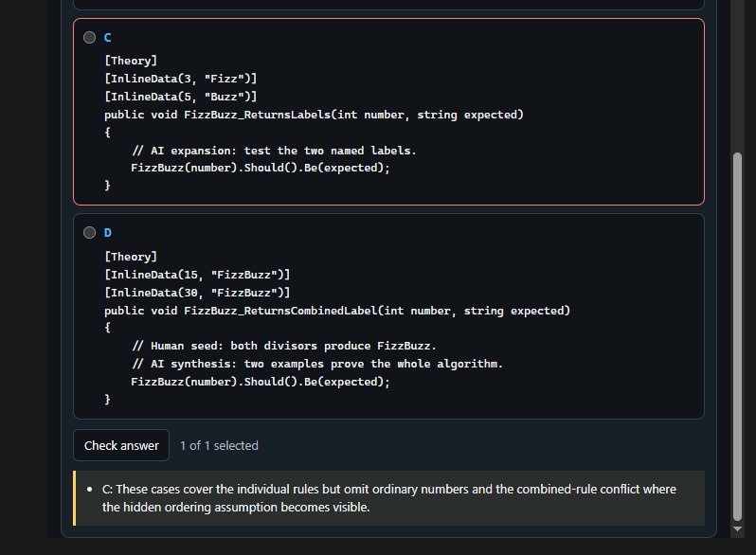Click the 'AI synthesis' comment line
The height and width of the screenshot is (555, 756).
[x=316, y=364]
